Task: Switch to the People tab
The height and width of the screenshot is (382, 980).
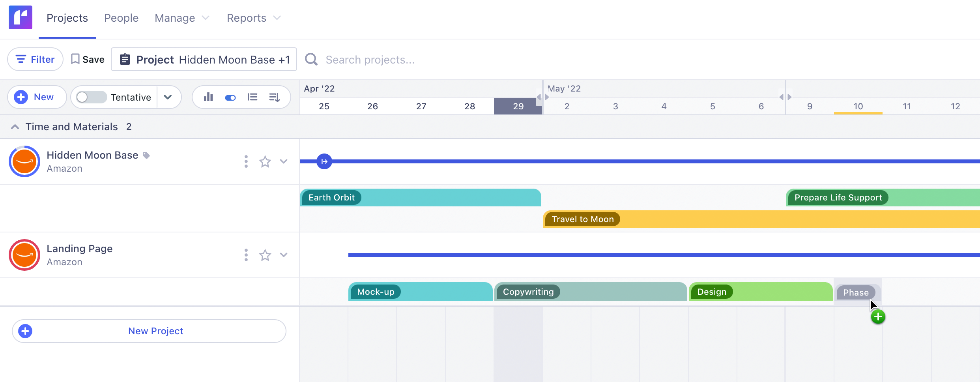Action: tap(121, 18)
